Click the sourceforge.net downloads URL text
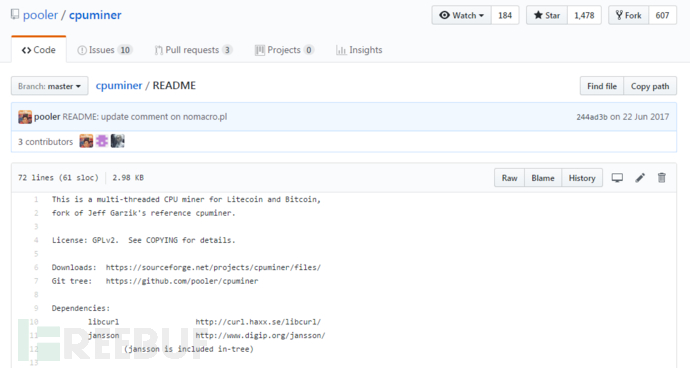 [x=213, y=267]
